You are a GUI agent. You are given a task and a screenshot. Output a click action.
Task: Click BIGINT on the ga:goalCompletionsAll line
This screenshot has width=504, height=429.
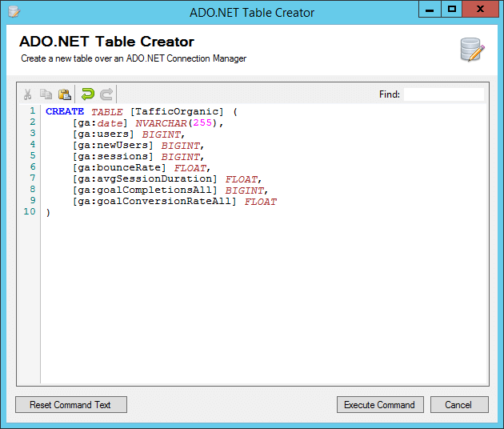245,190
